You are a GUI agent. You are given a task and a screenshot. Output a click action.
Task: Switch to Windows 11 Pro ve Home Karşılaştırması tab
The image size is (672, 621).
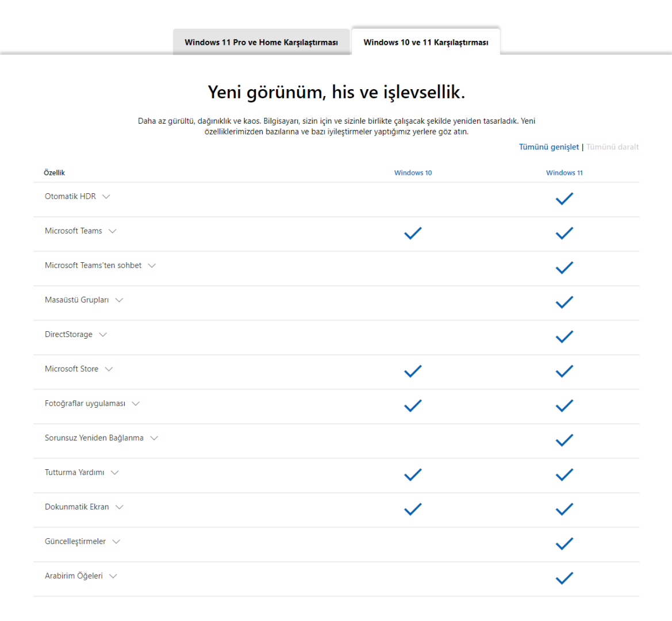click(261, 43)
